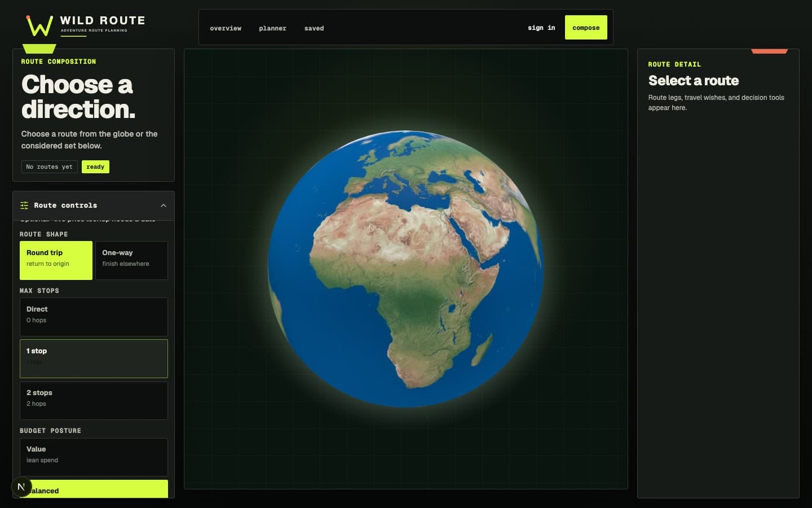
Task: Click the Wild Route brand name text
Action: click(x=103, y=20)
